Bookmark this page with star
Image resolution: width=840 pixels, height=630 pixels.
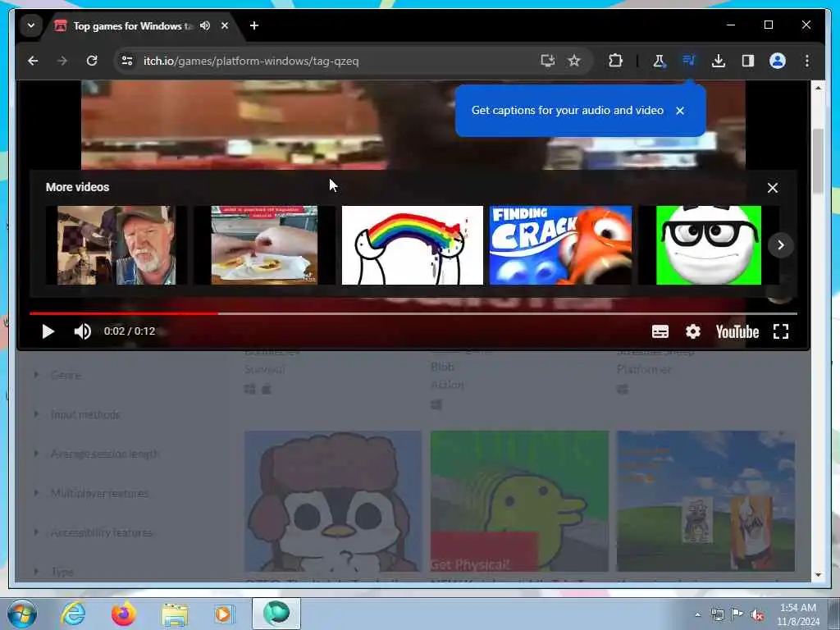(x=573, y=61)
